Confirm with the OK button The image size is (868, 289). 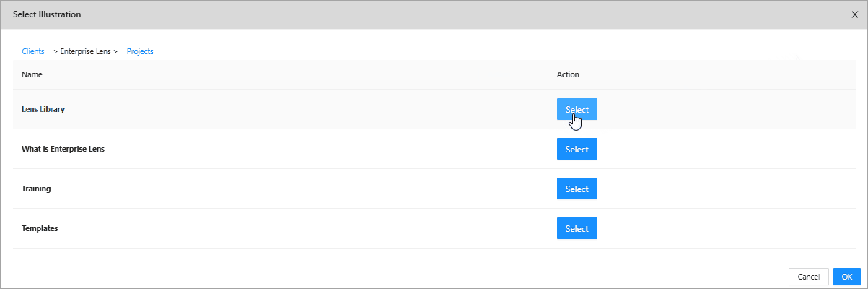coord(846,277)
